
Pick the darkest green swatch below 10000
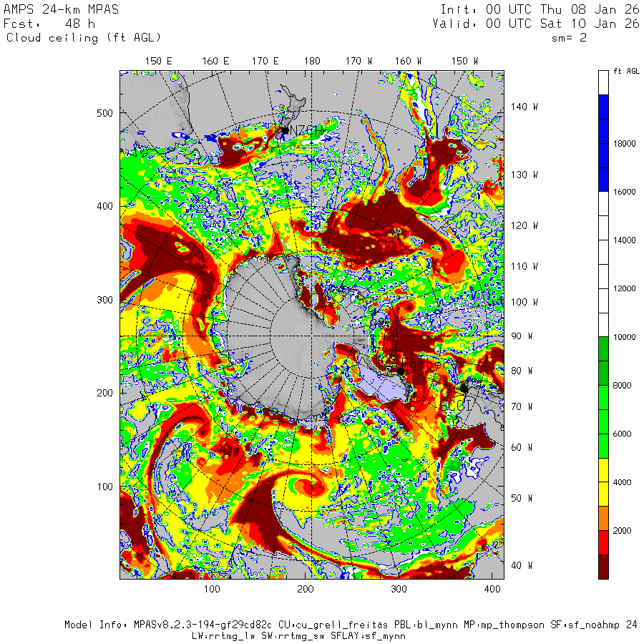(x=603, y=361)
